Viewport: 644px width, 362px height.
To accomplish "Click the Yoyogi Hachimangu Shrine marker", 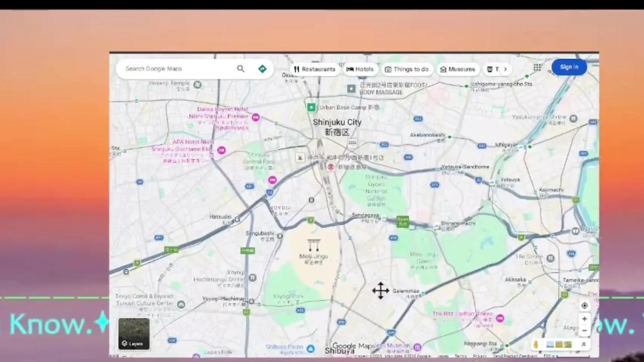I will [x=253, y=278].
